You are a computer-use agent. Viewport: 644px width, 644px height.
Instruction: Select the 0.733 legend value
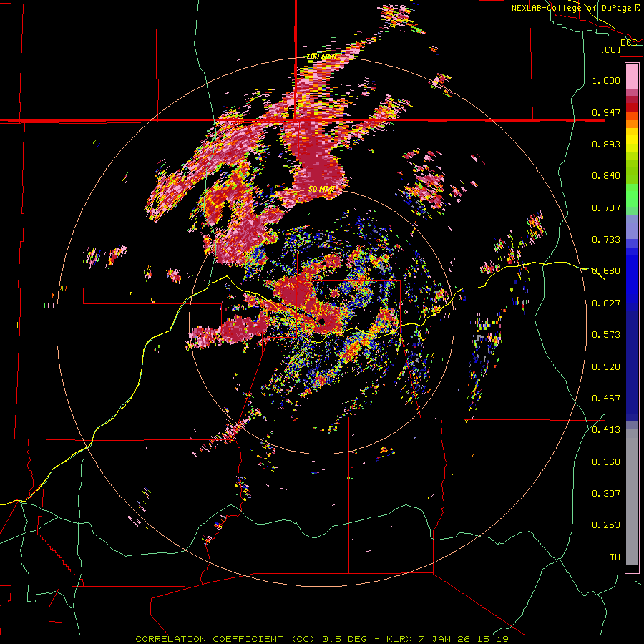pos(606,240)
